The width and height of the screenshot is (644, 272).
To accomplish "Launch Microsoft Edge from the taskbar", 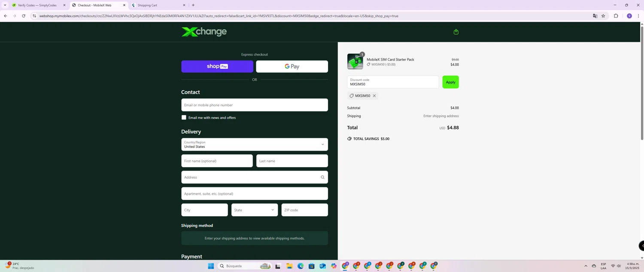I will (x=301, y=266).
